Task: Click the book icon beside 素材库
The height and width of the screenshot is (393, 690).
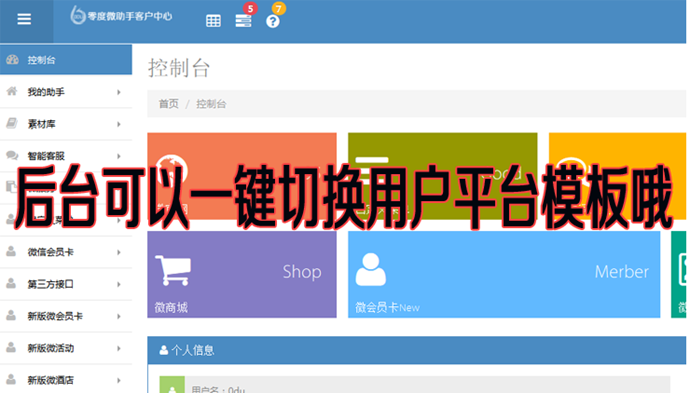Action: click(12, 123)
